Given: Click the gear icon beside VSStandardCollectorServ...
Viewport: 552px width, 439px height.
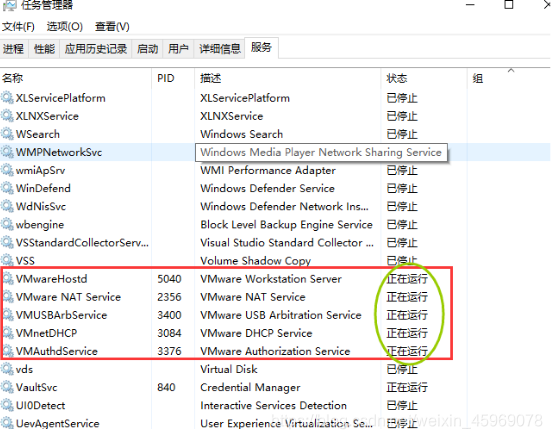Looking at the screenshot, I should (x=7, y=242).
